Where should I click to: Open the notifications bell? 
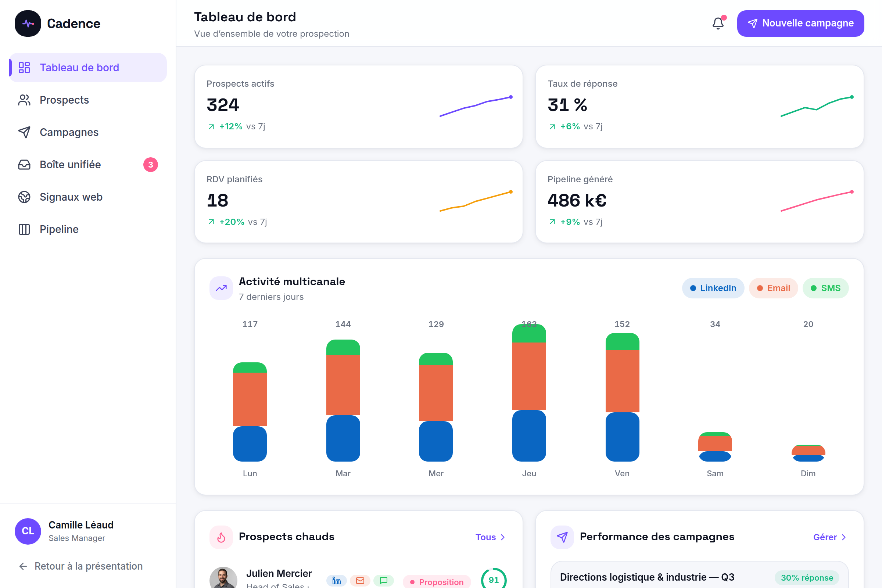(x=718, y=23)
